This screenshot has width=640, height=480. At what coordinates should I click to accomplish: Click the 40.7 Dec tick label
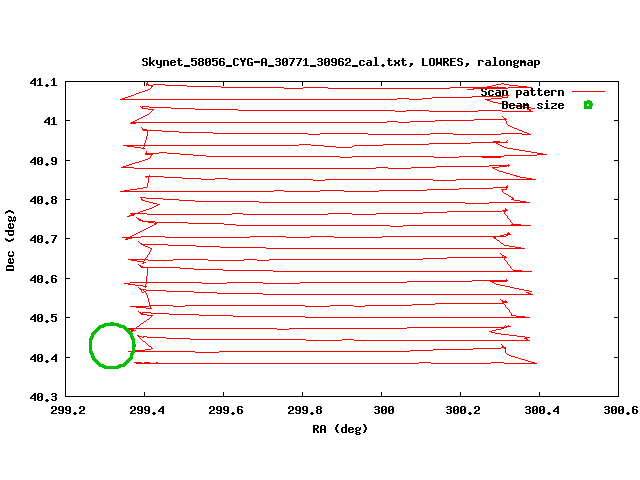[43, 239]
